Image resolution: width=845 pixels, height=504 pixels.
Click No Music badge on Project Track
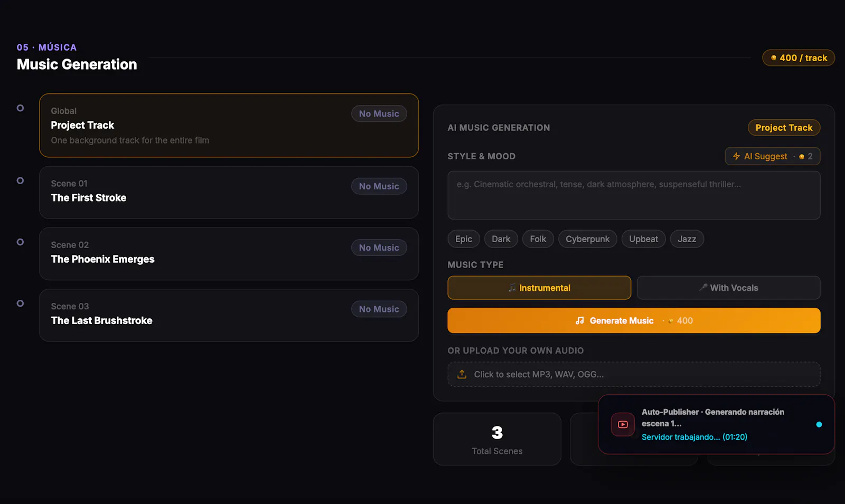tap(379, 114)
